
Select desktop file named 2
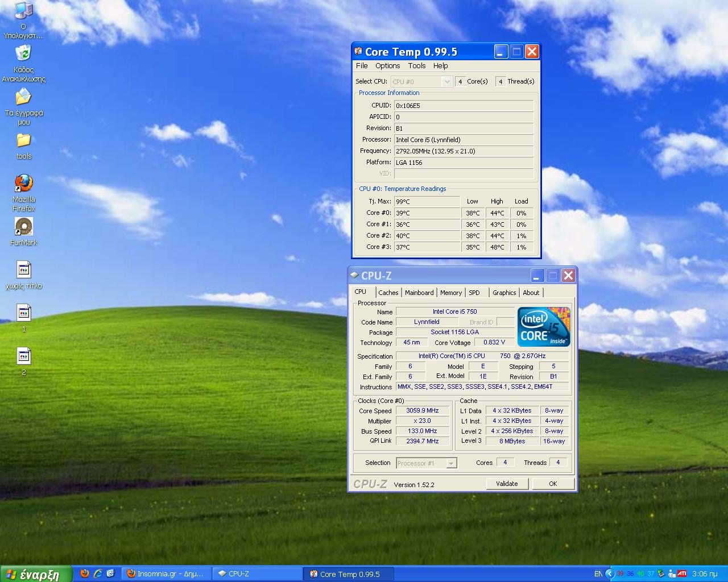23,356
